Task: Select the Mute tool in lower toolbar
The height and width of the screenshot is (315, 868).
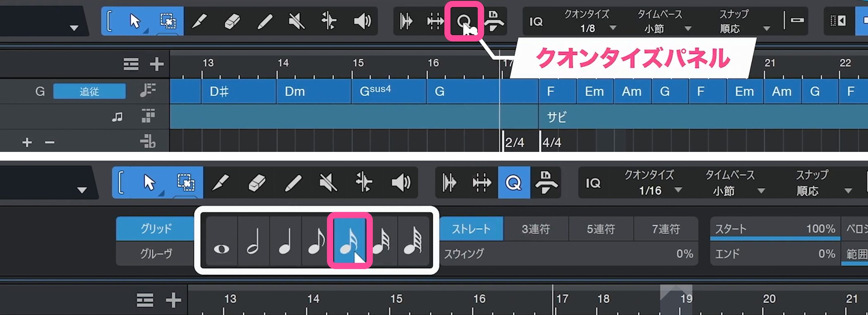Action: coord(328,183)
